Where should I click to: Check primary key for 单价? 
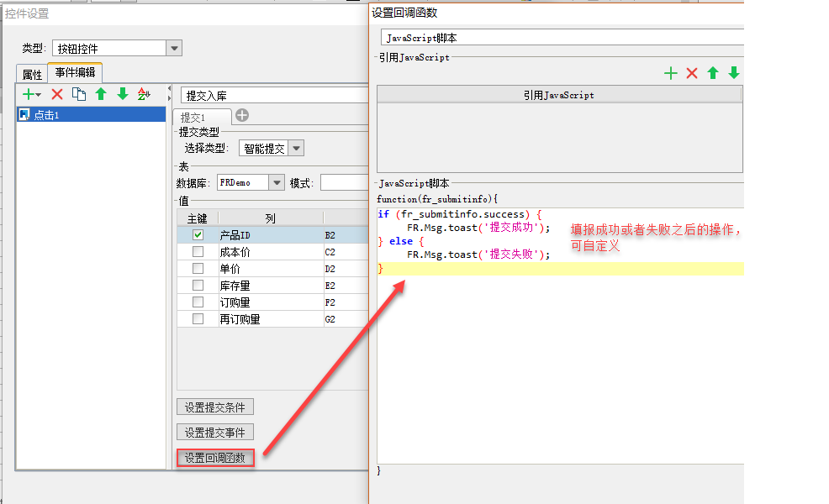pos(198,268)
